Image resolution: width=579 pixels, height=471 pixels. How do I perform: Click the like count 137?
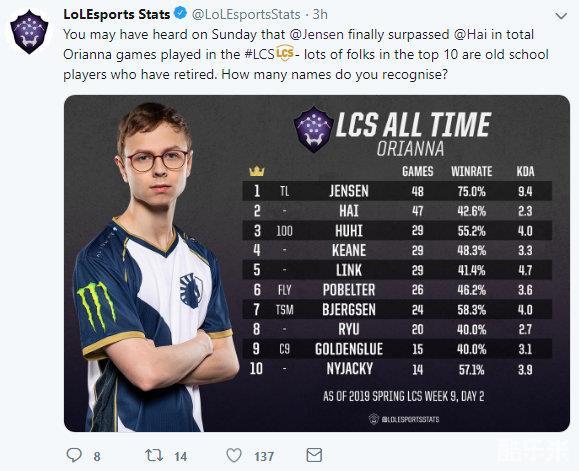point(264,457)
